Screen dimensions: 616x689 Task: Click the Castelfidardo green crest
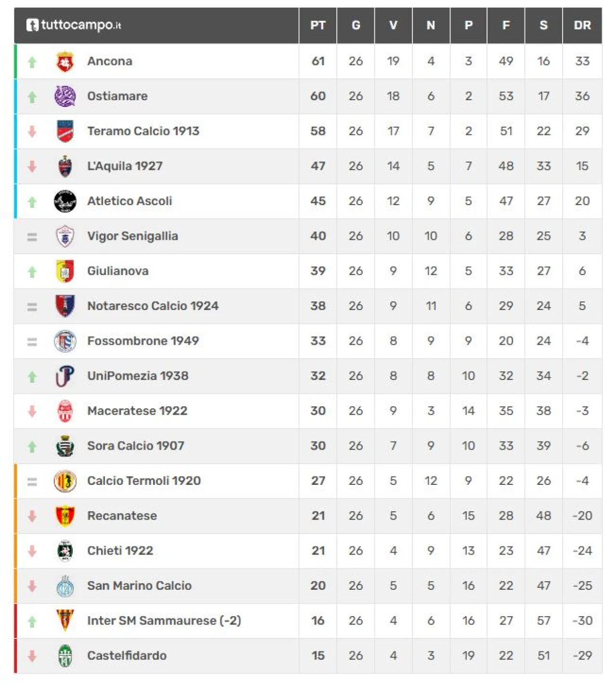coord(65,656)
